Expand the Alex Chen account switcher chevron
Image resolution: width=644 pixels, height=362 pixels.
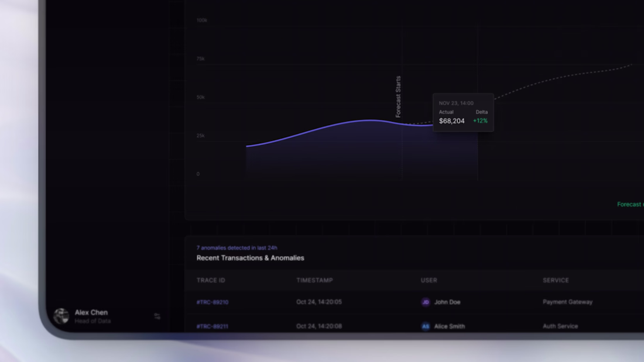(157, 316)
